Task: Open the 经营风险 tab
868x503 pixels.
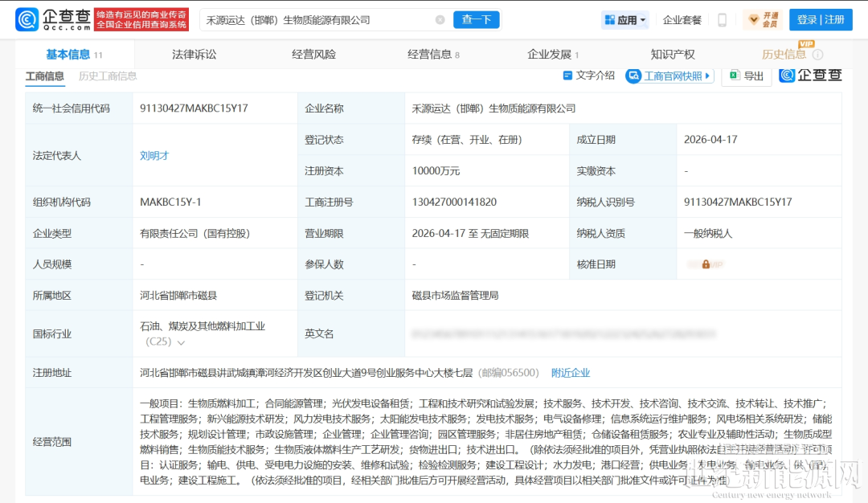Action: tap(314, 54)
